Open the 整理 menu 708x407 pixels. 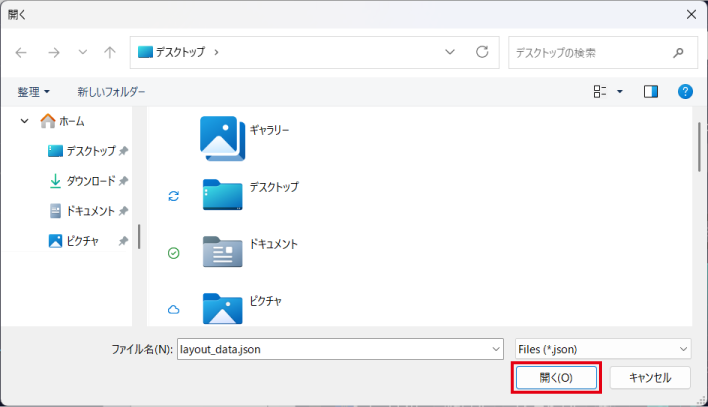point(33,92)
